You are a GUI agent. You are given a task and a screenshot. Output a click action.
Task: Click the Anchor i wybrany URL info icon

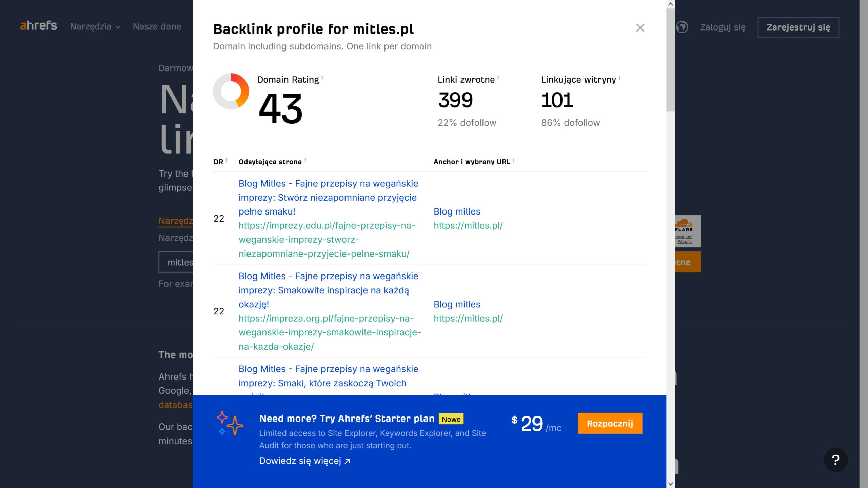pos(514,160)
